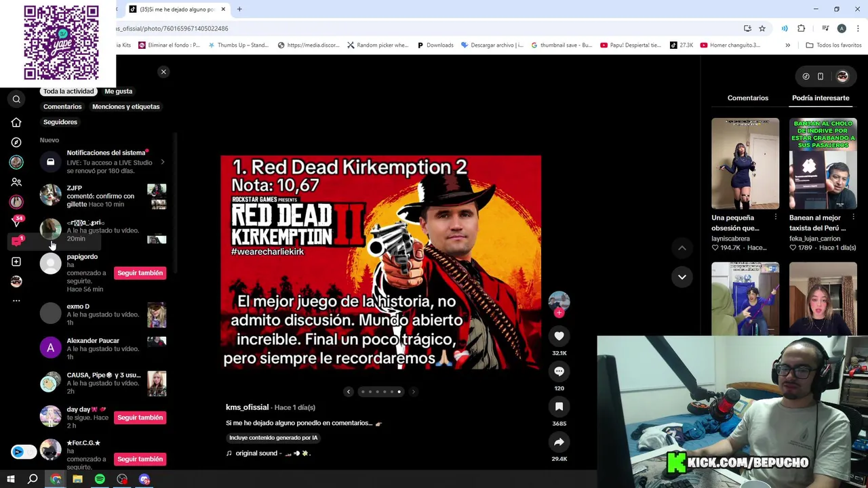This screenshot has width=868, height=488.
Task: Follow day day back with Seguir también
Action: [x=140, y=418]
